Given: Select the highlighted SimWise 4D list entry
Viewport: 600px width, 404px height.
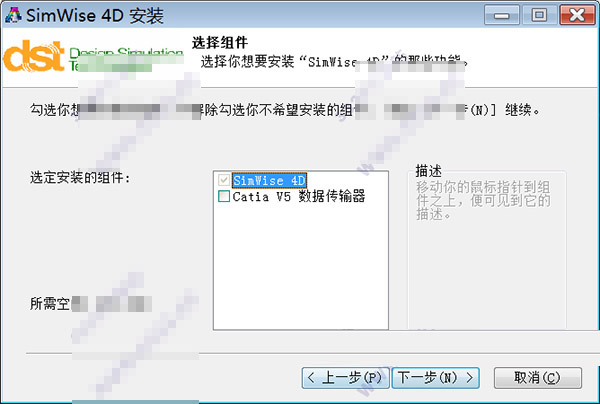Looking at the screenshot, I should click(x=269, y=180).
